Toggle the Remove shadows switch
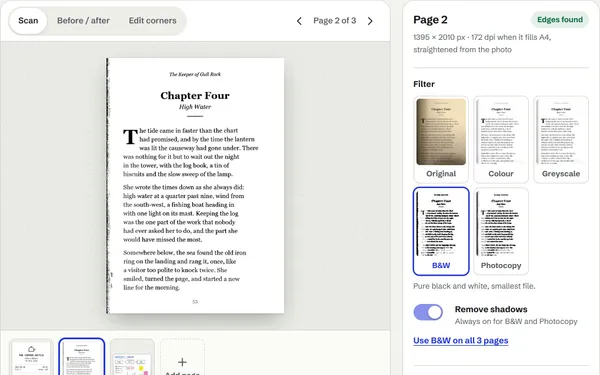 click(x=428, y=312)
